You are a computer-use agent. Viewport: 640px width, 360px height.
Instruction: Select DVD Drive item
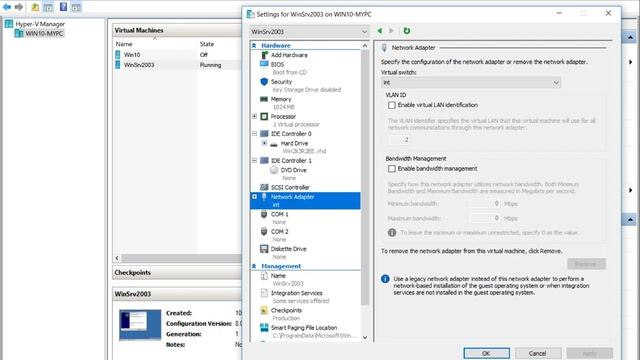293,170
